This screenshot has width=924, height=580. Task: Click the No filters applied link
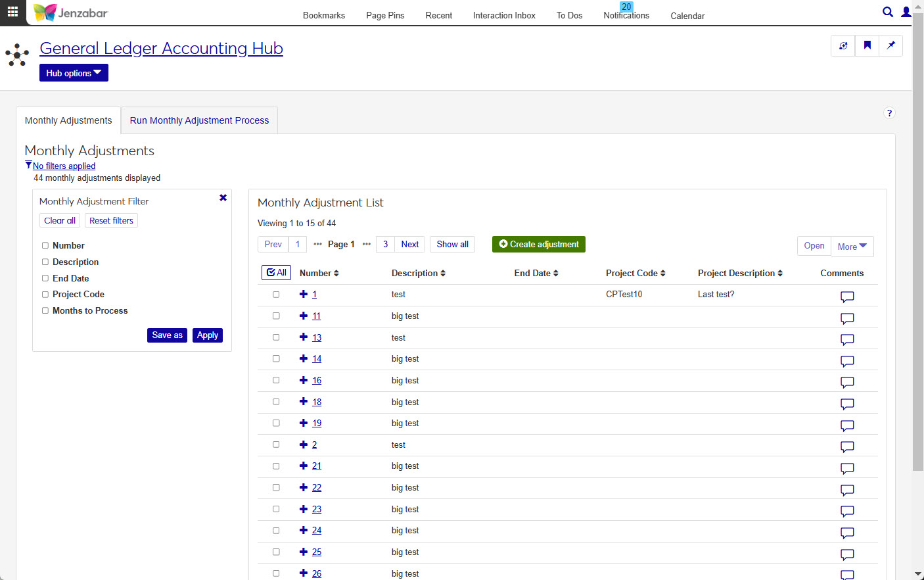pyautogui.click(x=64, y=166)
